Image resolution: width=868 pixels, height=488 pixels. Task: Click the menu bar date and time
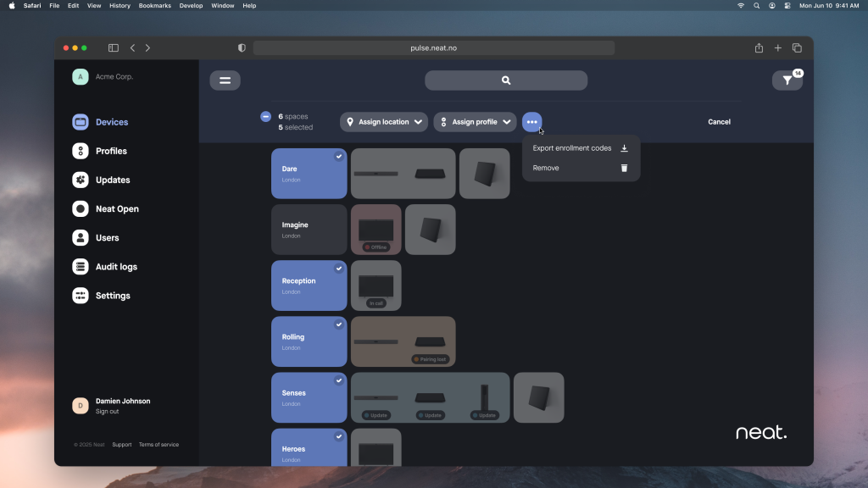[829, 6]
